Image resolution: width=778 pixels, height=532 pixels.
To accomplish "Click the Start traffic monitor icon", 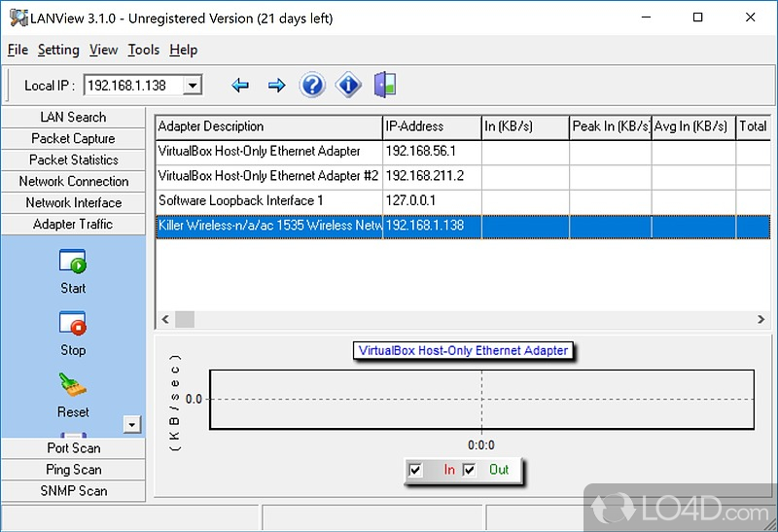I will click(x=72, y=262).
